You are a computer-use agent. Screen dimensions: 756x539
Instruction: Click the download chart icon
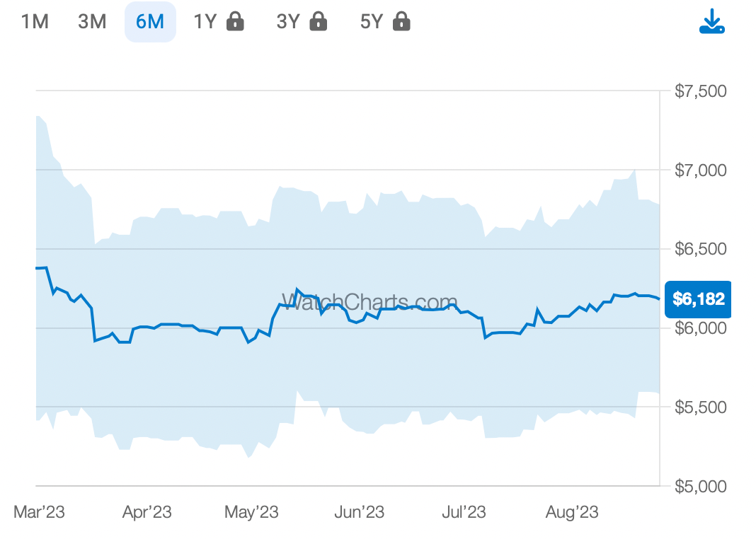(x=711, y=22)
